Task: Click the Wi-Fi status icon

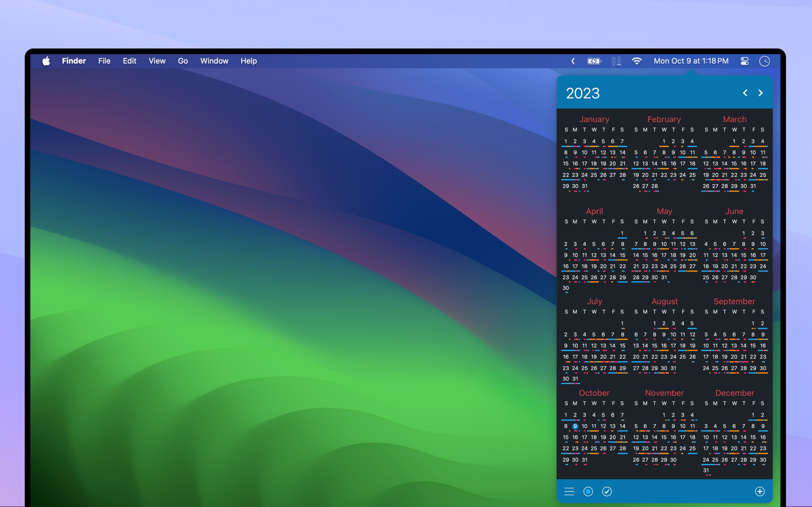Action: (637, 61)
